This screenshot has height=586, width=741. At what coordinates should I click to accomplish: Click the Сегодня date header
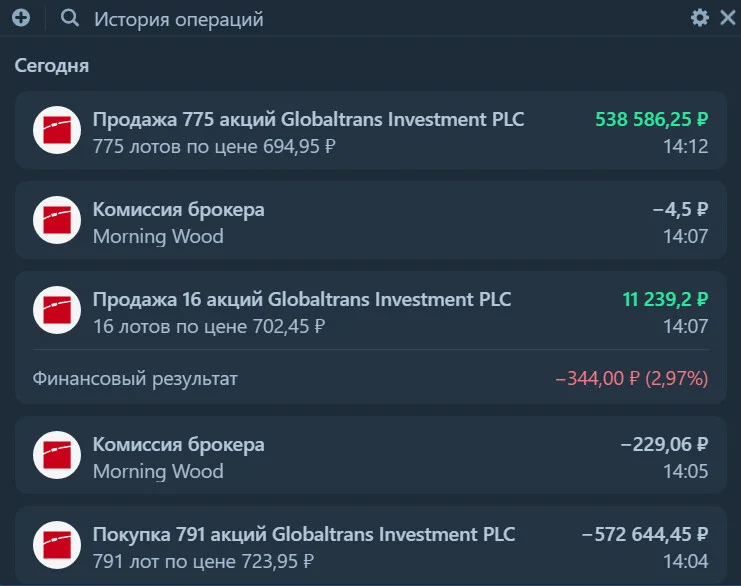[x=52, y=66]
